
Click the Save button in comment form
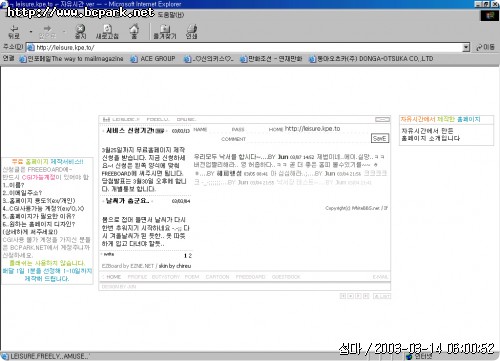pyautogui.click(x=380, y=138)
